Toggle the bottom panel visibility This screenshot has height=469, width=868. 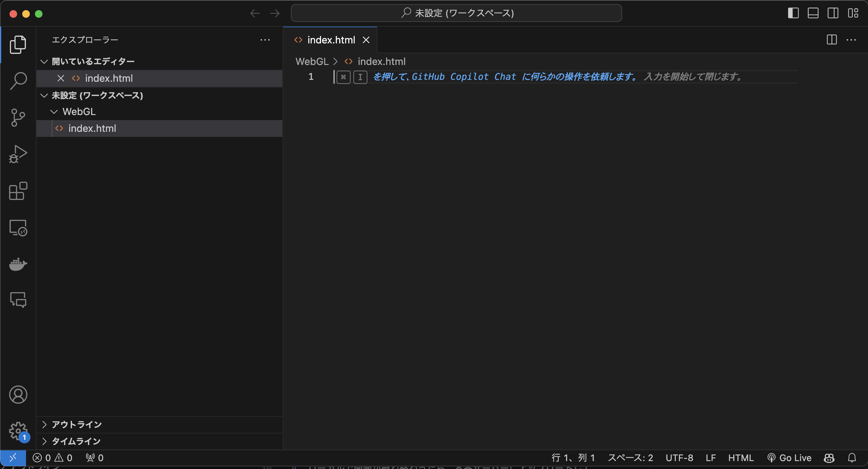pyautogui.click(x=813, y=13)
